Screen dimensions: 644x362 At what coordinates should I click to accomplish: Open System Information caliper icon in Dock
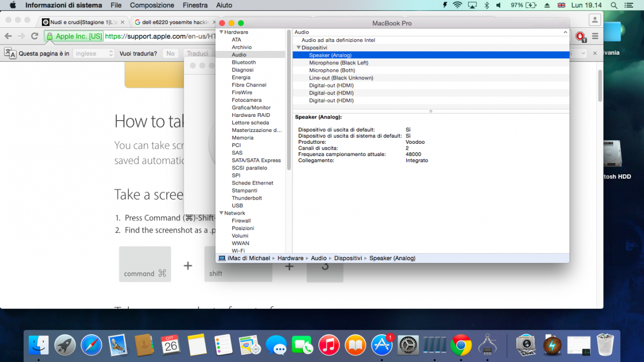point(487,345)
